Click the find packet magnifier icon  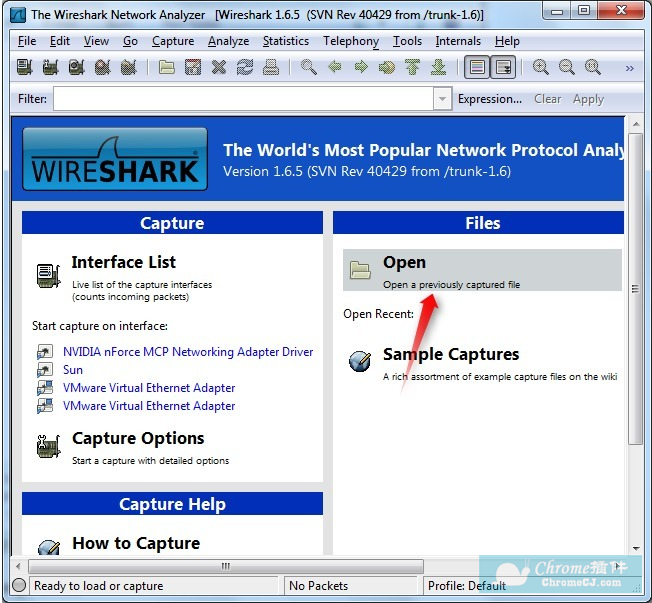click(309, 67)
